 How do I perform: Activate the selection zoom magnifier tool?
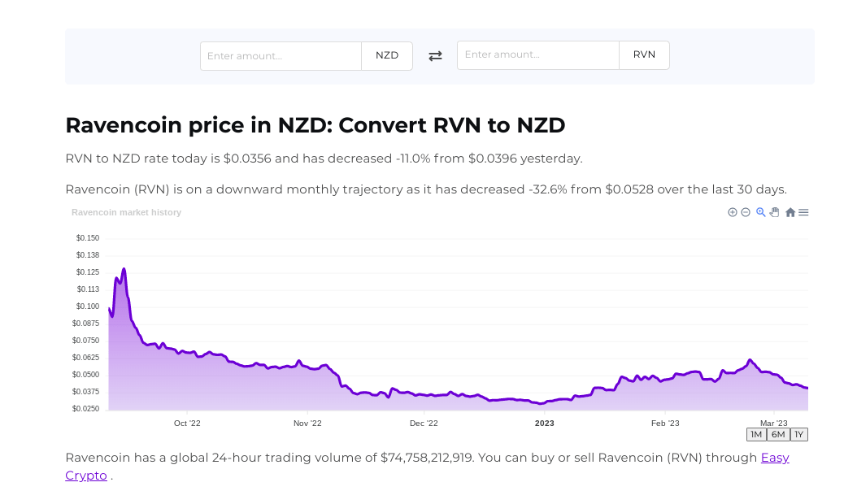click(x=761, y=212)
